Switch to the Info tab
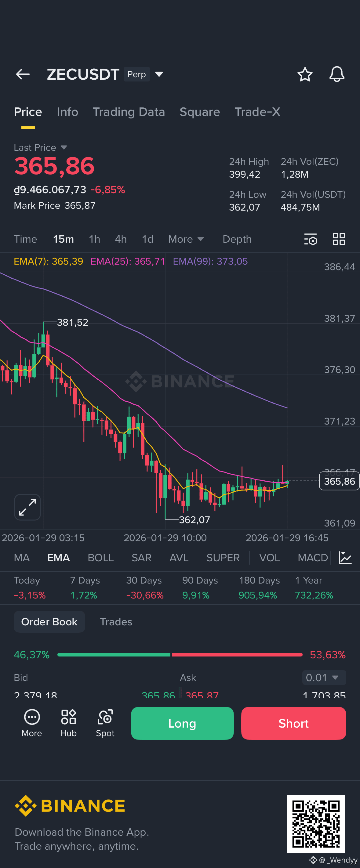Screen dimensions: 360x868 click(x=67, y=112)
